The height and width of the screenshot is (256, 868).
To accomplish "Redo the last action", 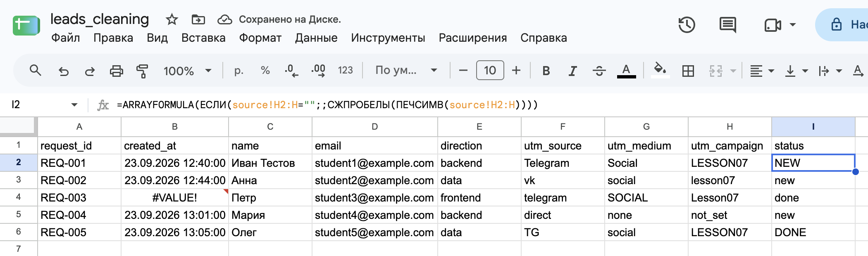I will [90, 71].
